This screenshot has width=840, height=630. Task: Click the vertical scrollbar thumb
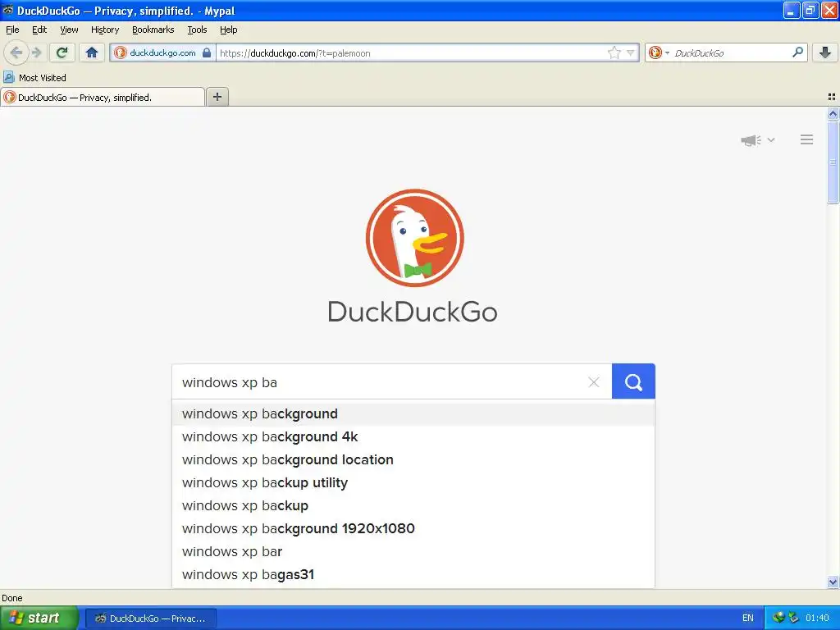click(833, 162)
